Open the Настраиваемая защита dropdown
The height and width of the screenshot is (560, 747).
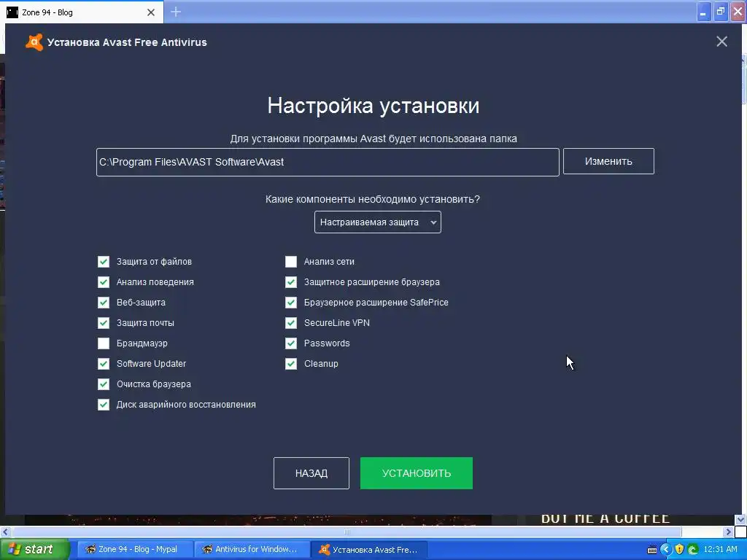[x=378, y=222]
